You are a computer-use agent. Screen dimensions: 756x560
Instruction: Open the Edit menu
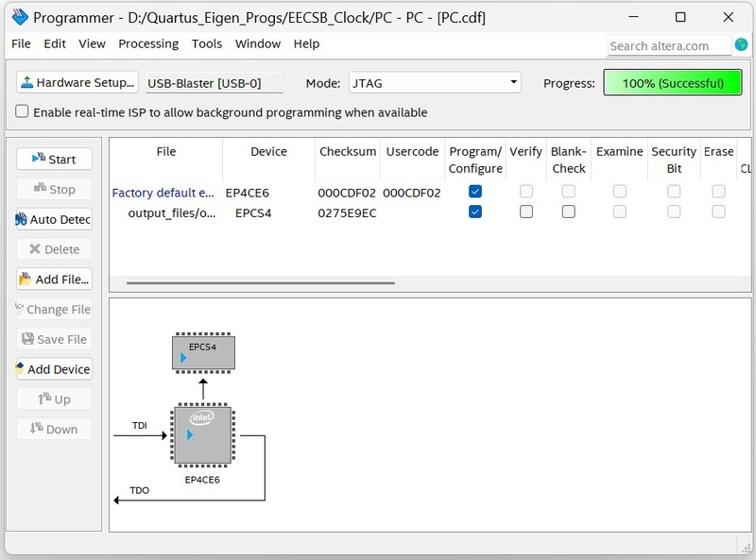(x=55, y=43)
